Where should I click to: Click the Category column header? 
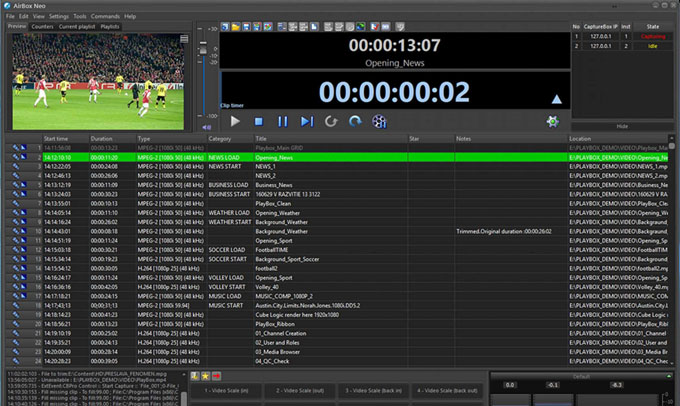230,139
